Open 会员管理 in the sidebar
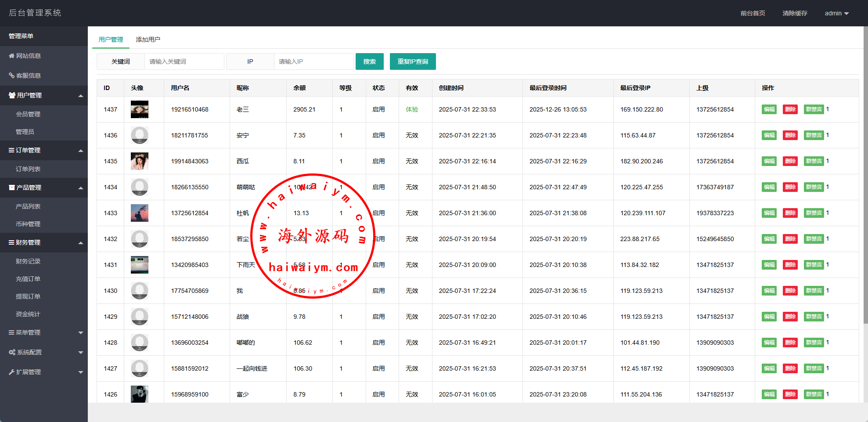Screen dimensions: 868x422 [x=28, y=114]
